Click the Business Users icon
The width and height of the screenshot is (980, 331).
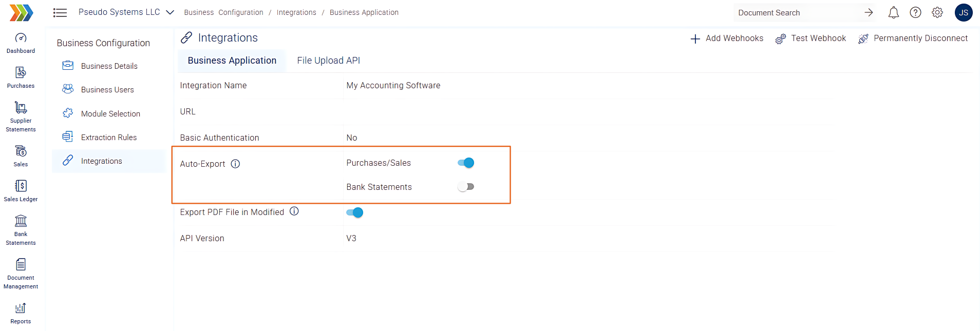point(68,89)
